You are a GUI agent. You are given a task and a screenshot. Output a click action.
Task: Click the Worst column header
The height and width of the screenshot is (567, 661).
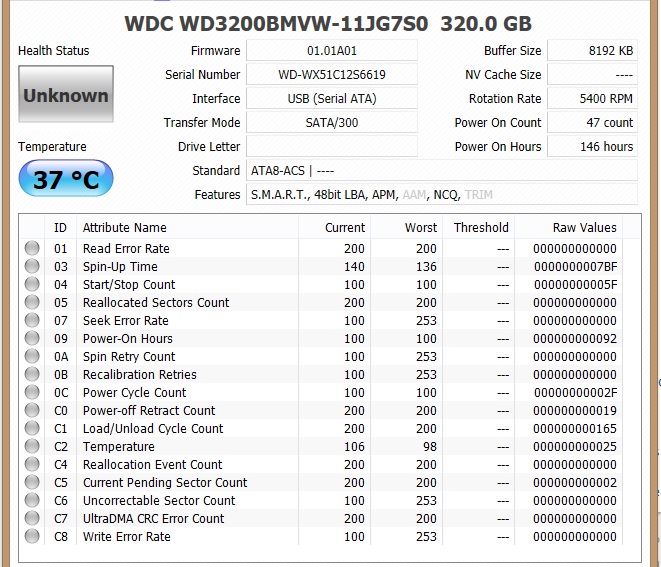(x=406, y=228)
